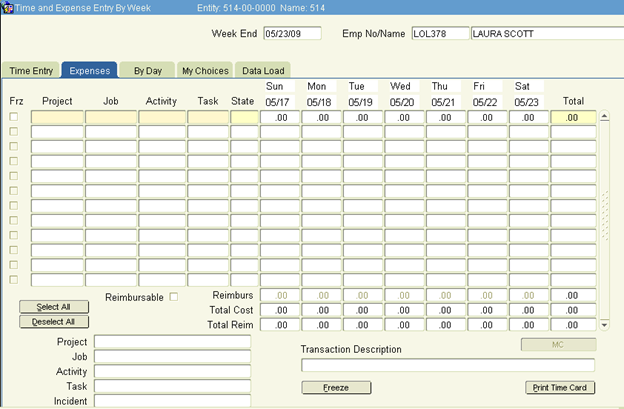The width and height of the screenshot is (624, 409).
Task: Click the first row Project cell
Action: pyautogui.click(x=57, y=117)
